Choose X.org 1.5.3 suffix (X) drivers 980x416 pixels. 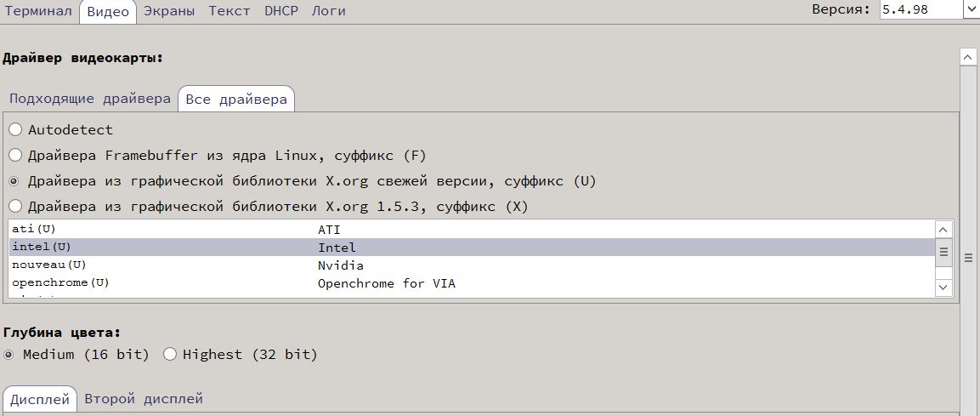[x=15, y=207]
